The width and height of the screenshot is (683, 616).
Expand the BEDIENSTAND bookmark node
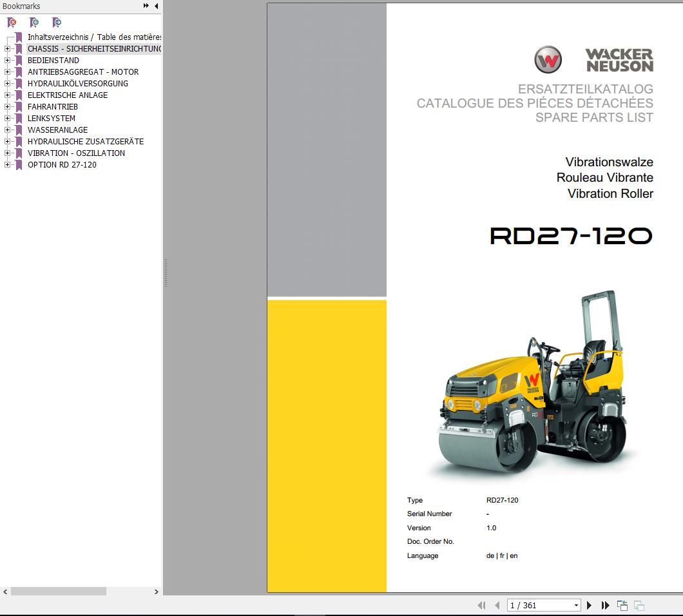(7, 60)
